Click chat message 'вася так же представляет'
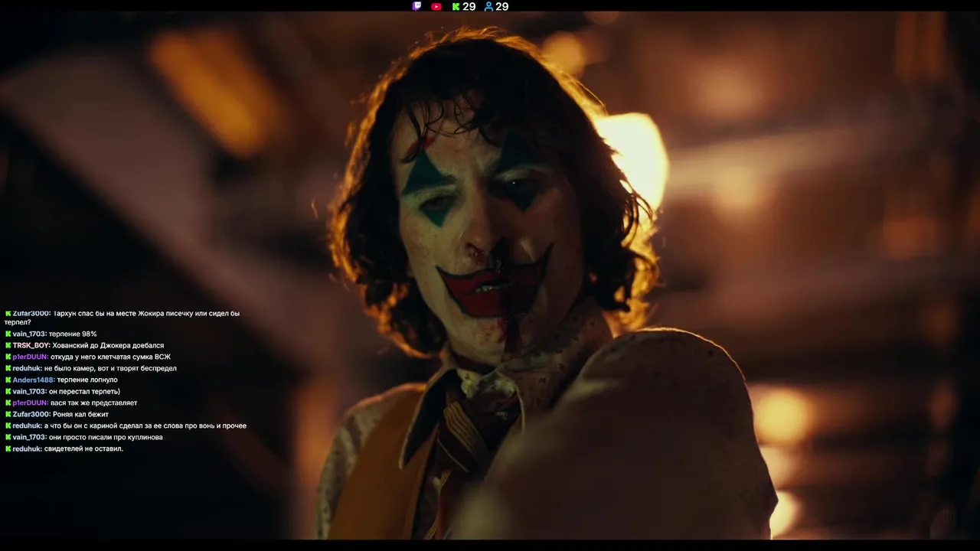The width and height of the screenshot is (980, 551). (x=94, y=403)
